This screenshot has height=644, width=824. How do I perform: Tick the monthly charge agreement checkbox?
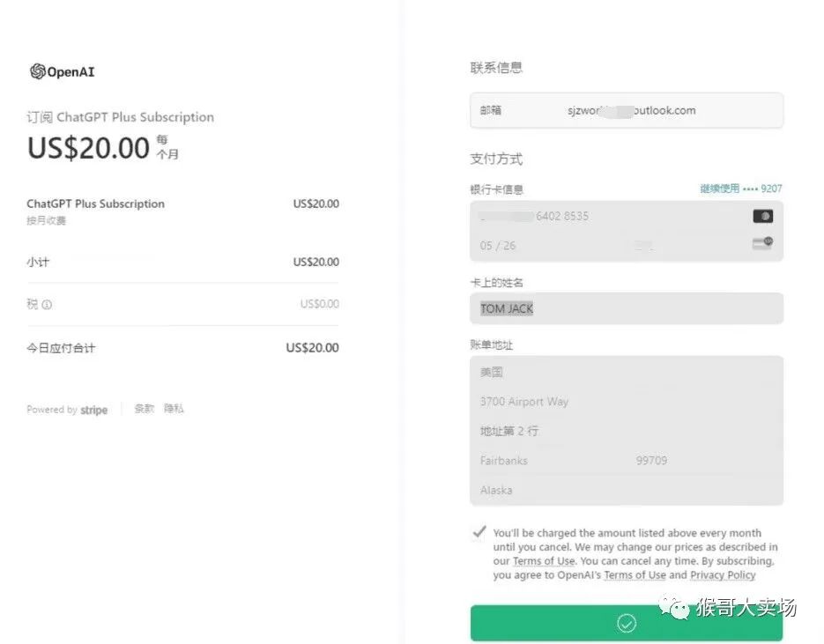coord(479,532)
